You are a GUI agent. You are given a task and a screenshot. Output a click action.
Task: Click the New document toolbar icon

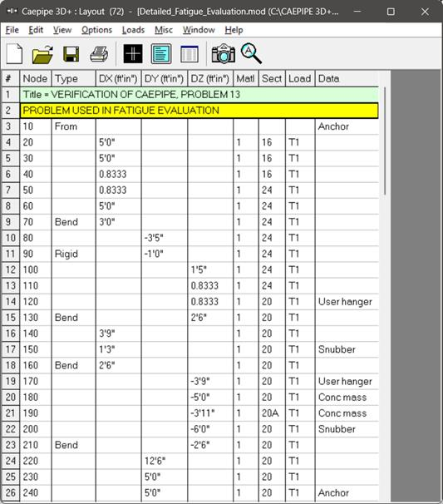(x=14, y=54)
